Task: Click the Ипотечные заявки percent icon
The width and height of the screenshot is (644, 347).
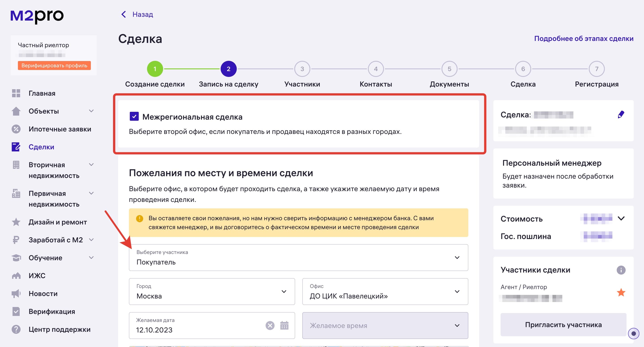Action: tap(16, 129)
